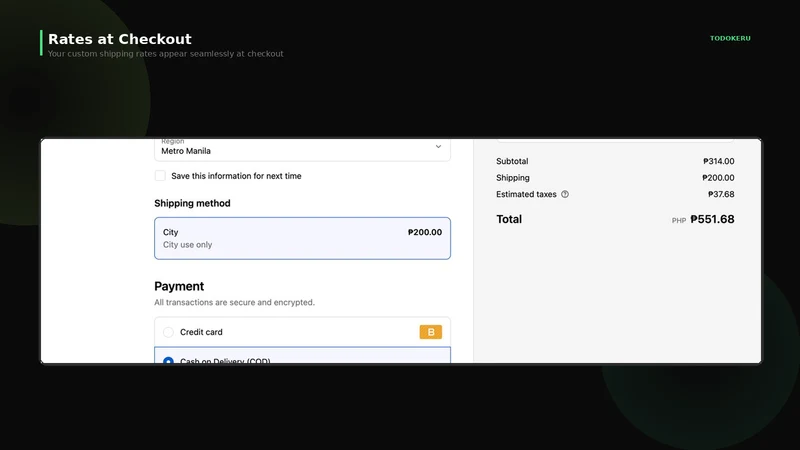This screenshot has width=800, height=450.
Task: Click the ₱551.68 total amount
Action: (x=712, y=219)
